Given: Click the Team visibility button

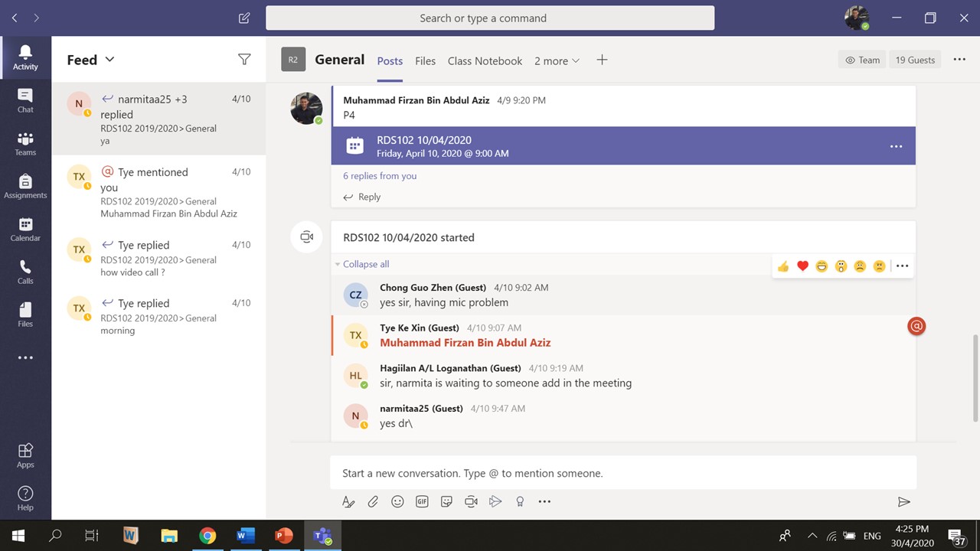Looking at the screenshot, I should [x=863, y=60].
